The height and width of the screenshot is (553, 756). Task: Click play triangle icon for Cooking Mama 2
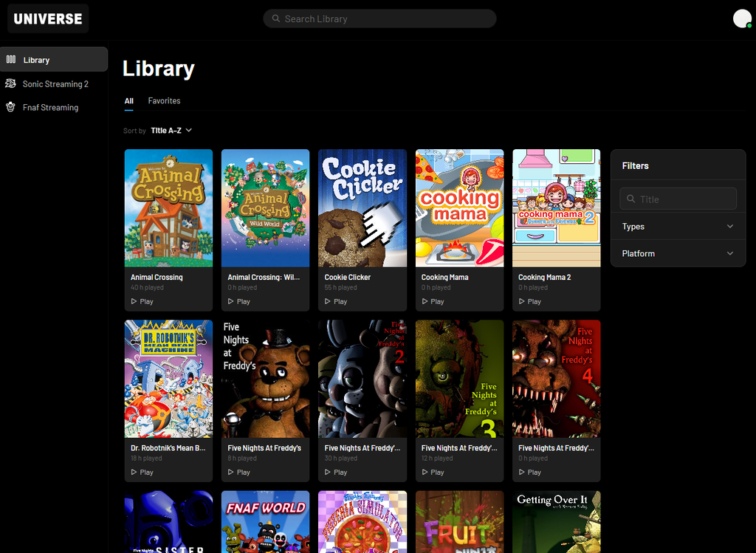pyautogui.click(x=521, y=301)
